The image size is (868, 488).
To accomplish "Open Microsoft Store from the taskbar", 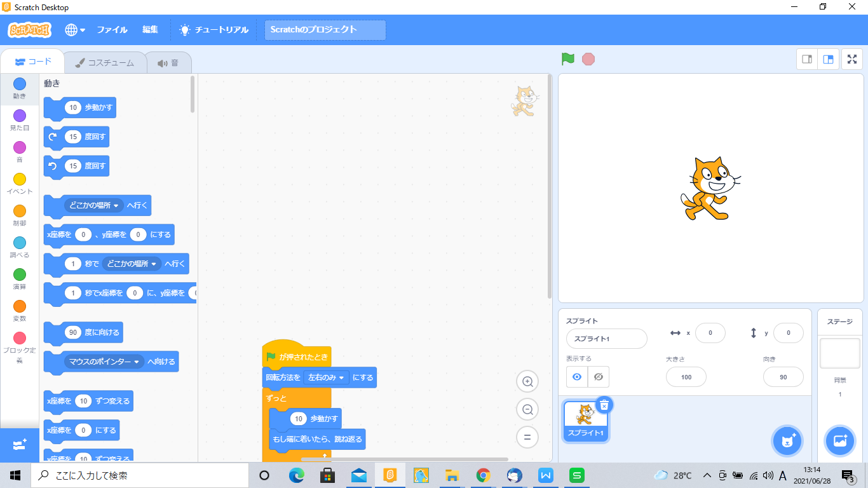I will [x=328, y=475].
